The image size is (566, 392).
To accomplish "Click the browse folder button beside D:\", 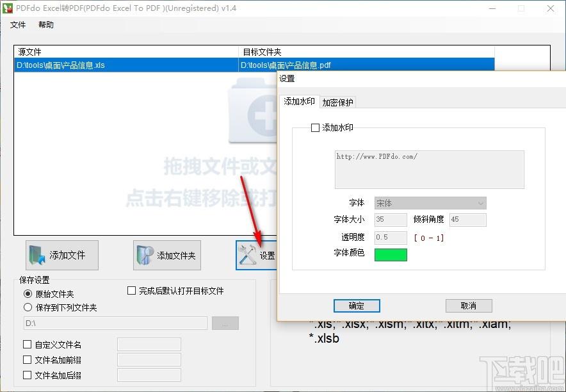I will (x=225, y=323).
